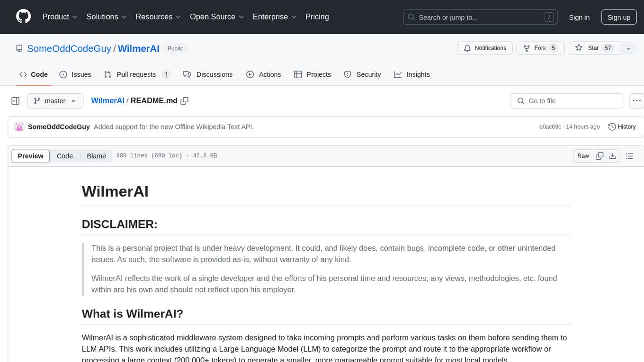Click the DISCLAIMER heading
The width and height of the screenshot is (644, 362).
tap(120, 224)
